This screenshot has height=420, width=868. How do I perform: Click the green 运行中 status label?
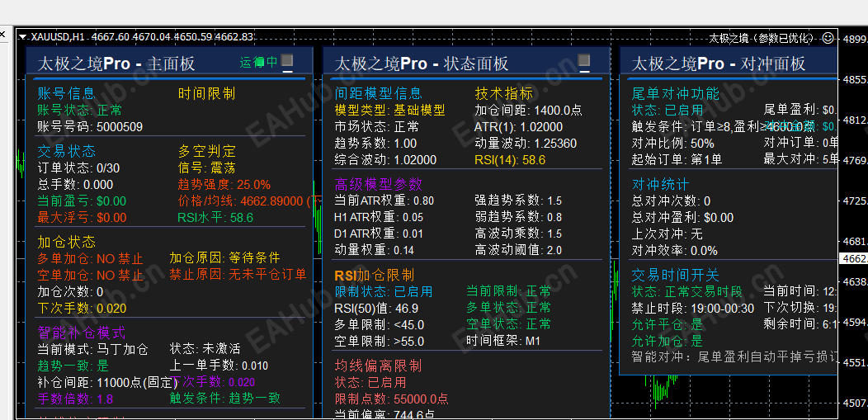pos(258,62)
